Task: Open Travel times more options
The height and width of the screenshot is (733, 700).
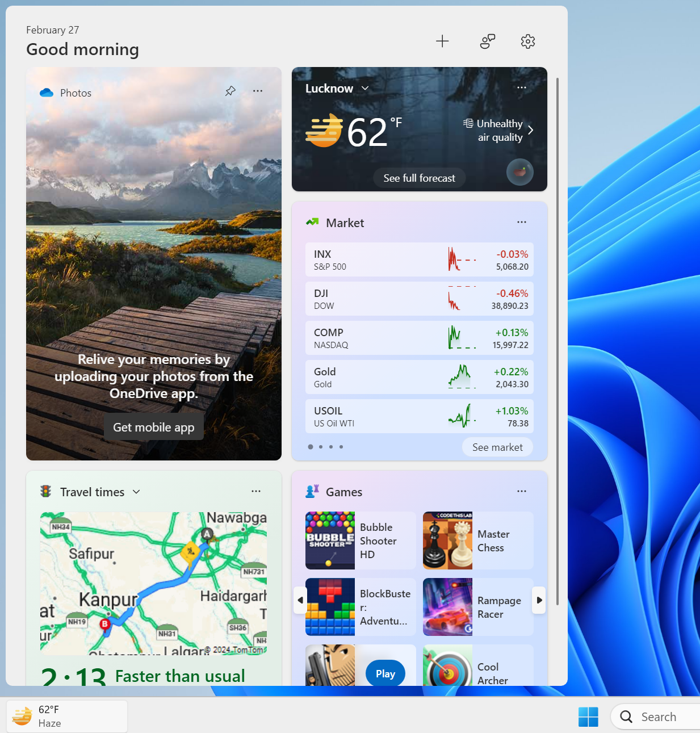Action: click(256, 491)
